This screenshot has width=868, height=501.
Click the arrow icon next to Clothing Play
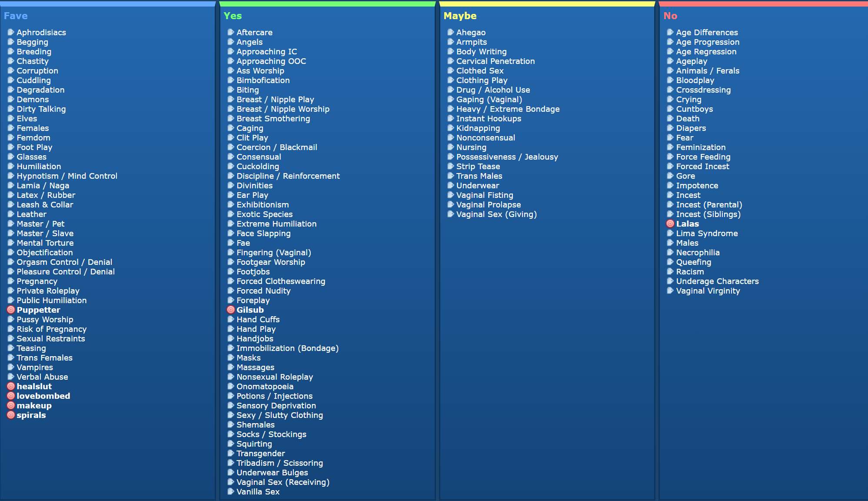coord(451,80)
